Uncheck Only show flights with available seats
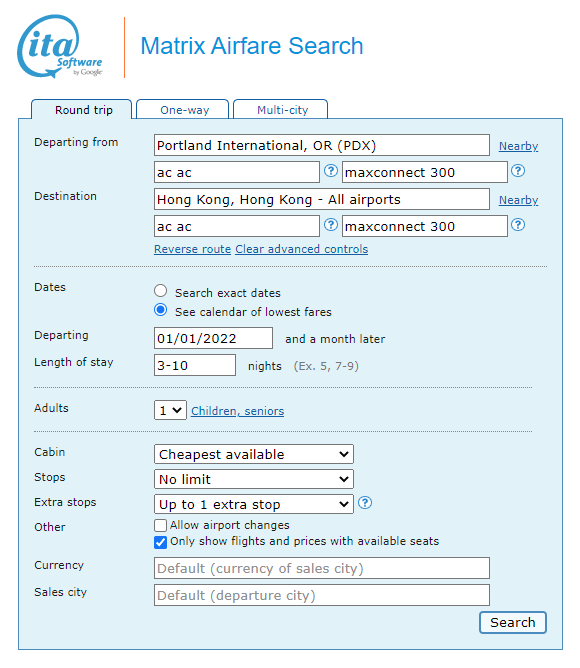580x668 pixels. [x=160, y=542]
